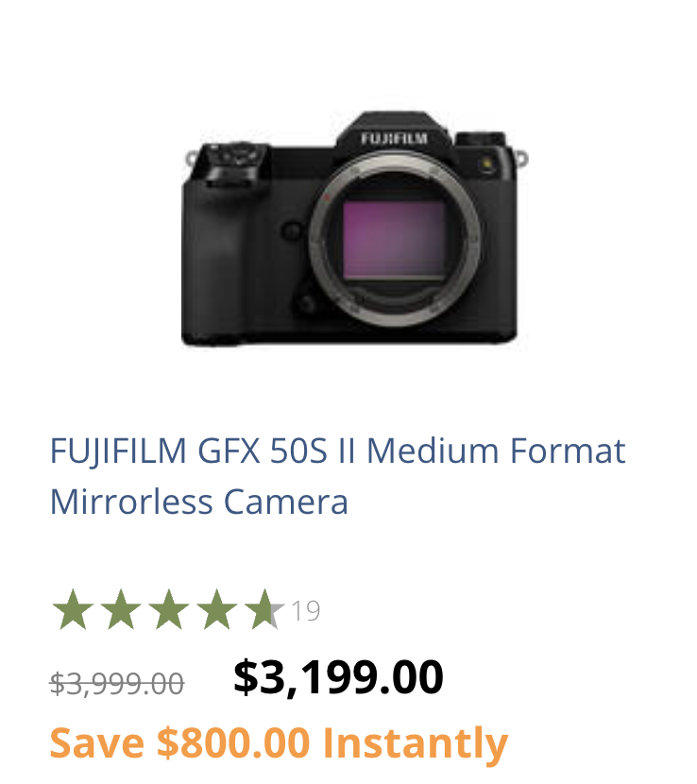Click the Save $800.00 Instantly text

click(x=279, y=742)
